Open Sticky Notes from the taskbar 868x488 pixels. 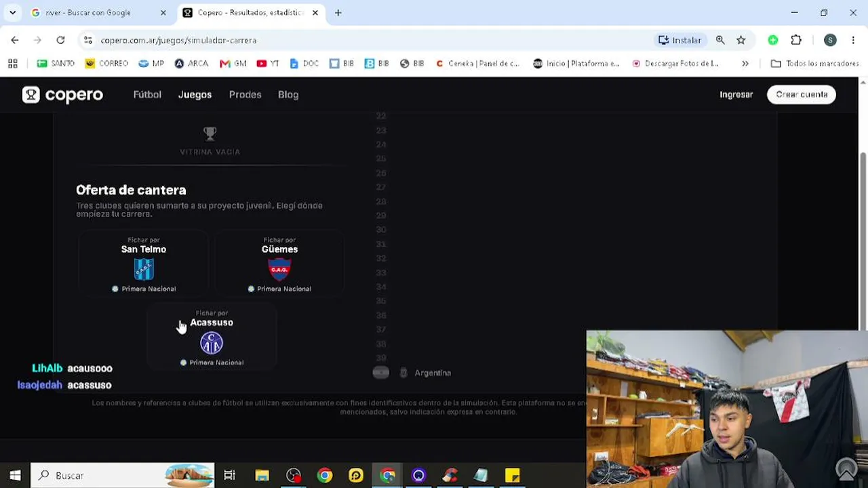click(x=512, y=475)
